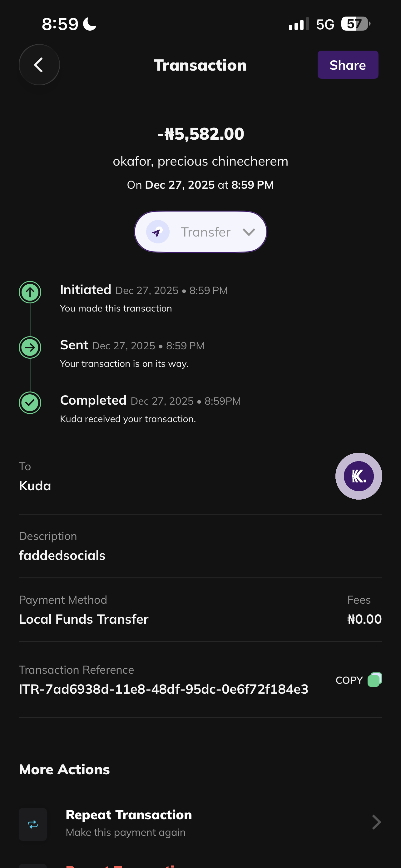This screenshot has width=401, height=868.
Task: Tap the recipient name okafor, precious chinecherem
Action: 201,161
